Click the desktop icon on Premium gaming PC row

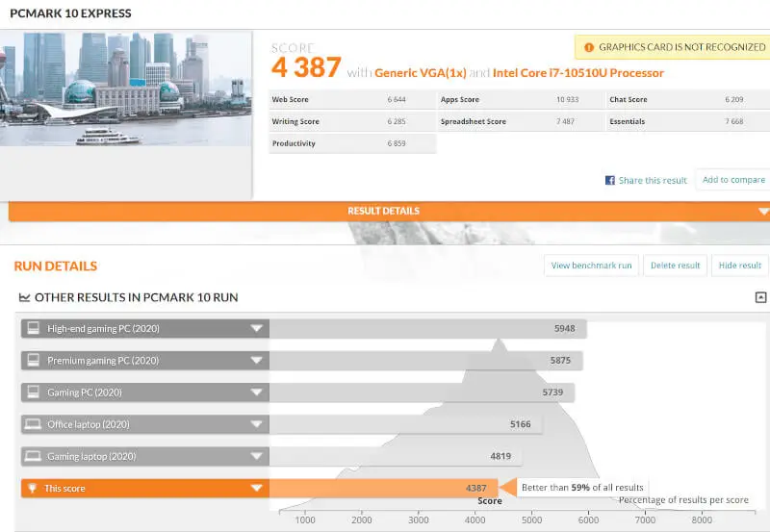33,361
